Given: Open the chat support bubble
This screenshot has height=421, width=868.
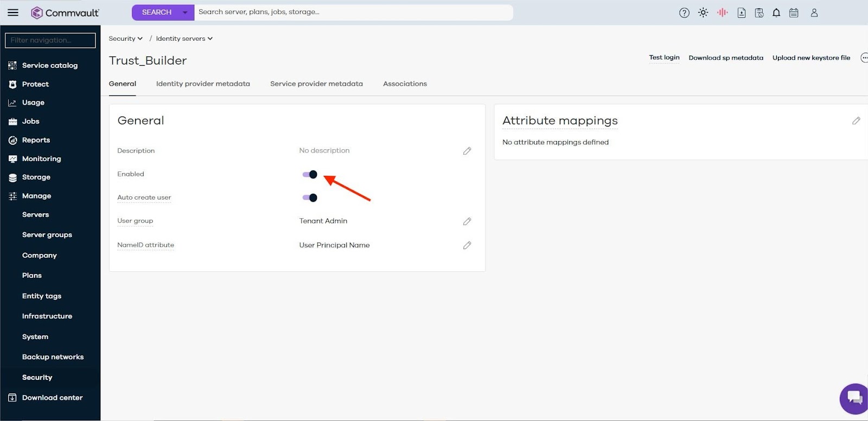Looking at the screenshot, I should coord(854,398).
